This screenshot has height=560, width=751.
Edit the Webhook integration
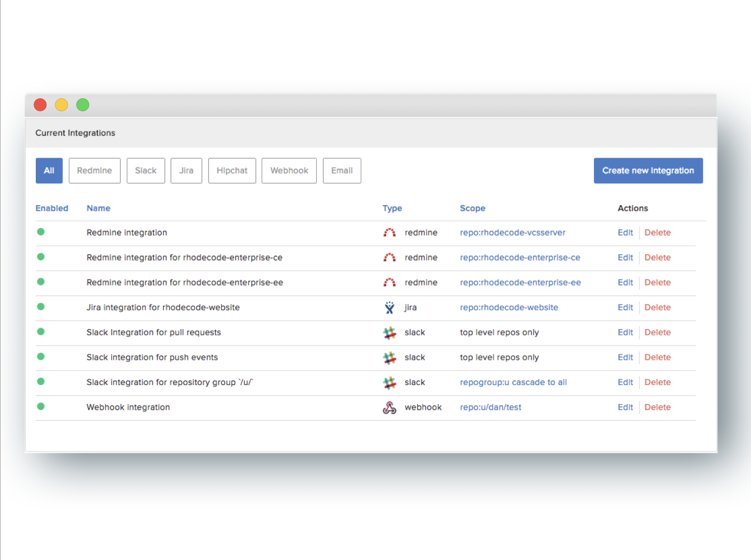click(x=625, y=407)
